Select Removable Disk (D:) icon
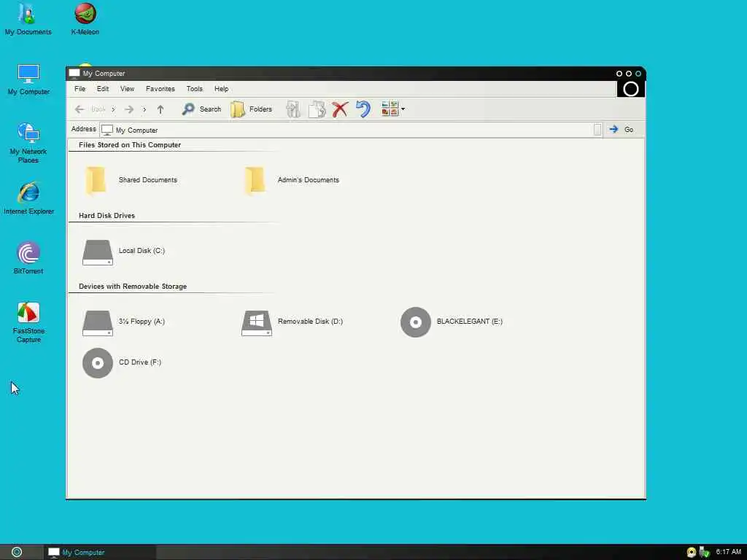The height and width of the screenshot is (560, 747). [x=257, y=323]
